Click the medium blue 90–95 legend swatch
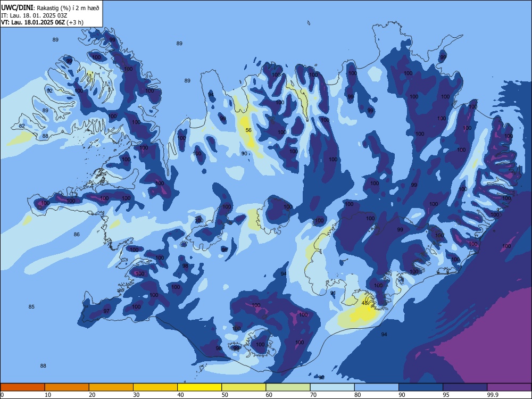The height and width of the screenshot is (399, 532). (x=421, y=387)
